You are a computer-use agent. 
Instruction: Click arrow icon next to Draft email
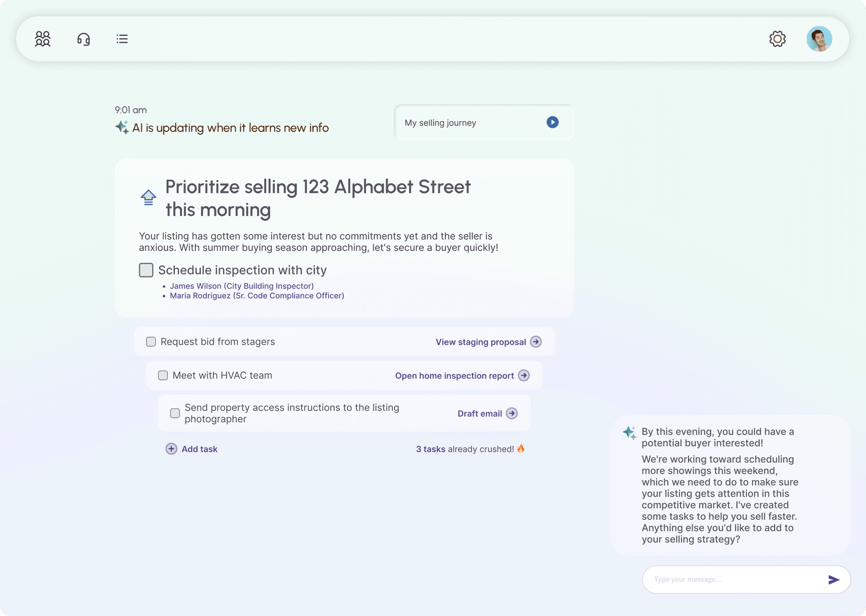pyautogui.click(x=512, y=413)
